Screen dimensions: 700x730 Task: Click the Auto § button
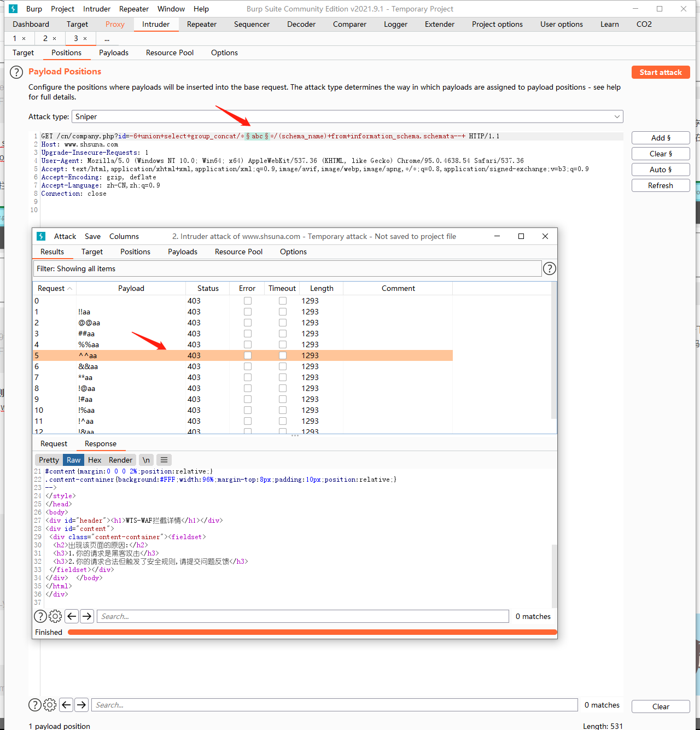[661, 170]
